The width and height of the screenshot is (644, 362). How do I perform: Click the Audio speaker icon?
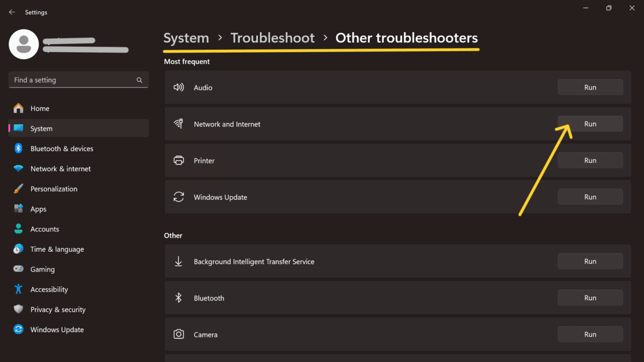click(x=179, y=87)
